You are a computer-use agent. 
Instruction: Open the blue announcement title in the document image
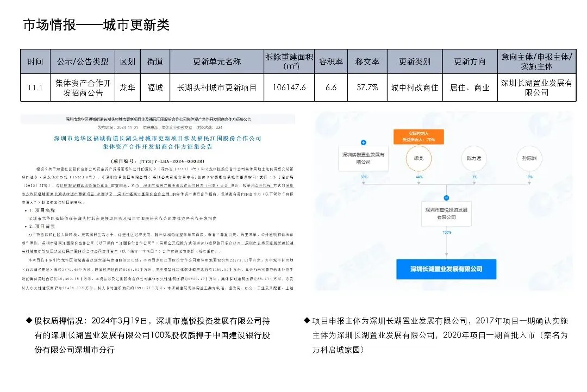click(158, 142)
